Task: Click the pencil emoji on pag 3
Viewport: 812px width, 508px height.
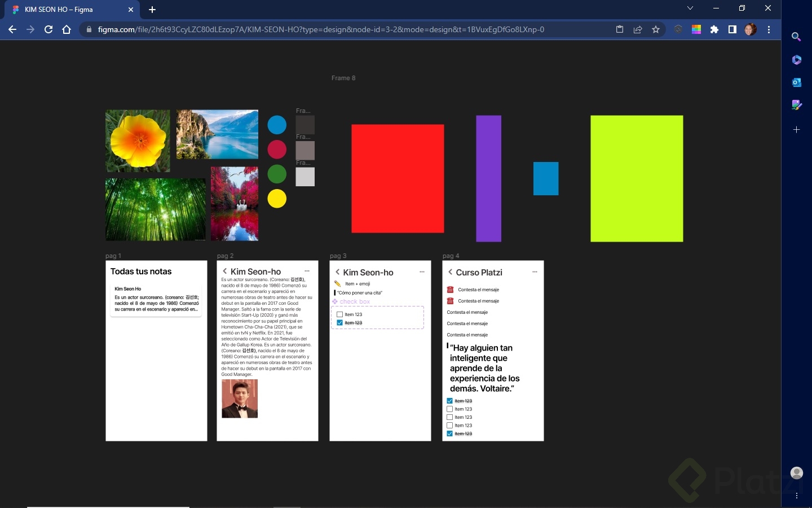Action: [337, 284]
